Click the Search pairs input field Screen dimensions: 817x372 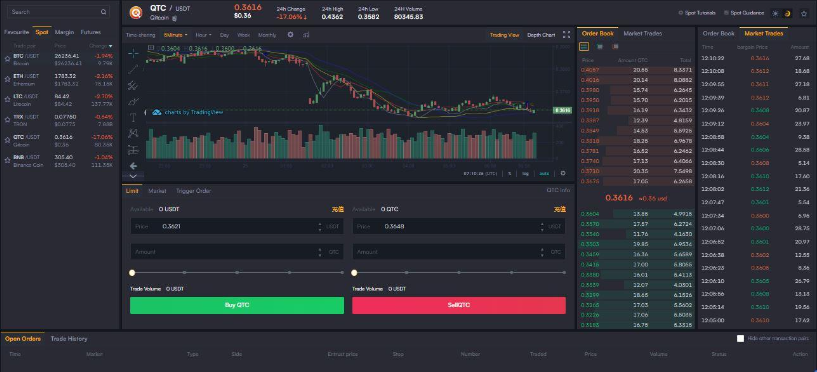coord(58,12)
